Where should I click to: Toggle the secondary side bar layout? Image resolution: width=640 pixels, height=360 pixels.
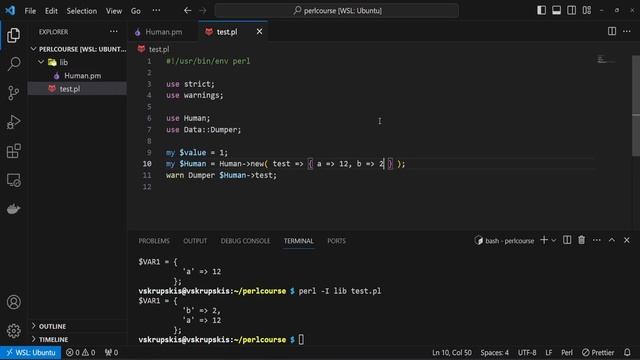pyautogui.click(x=571, y=11)
